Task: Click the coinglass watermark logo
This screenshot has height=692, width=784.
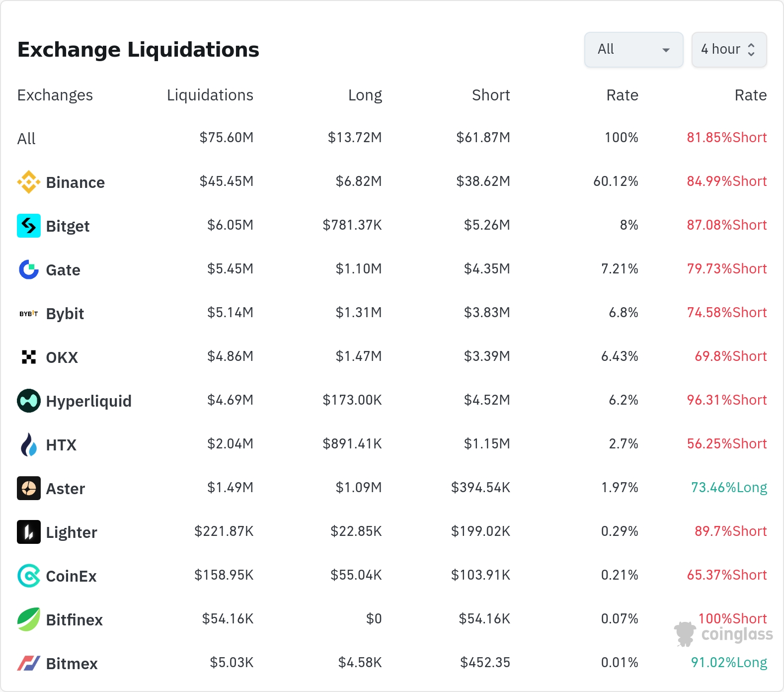Action: click(x=723, y=634)
